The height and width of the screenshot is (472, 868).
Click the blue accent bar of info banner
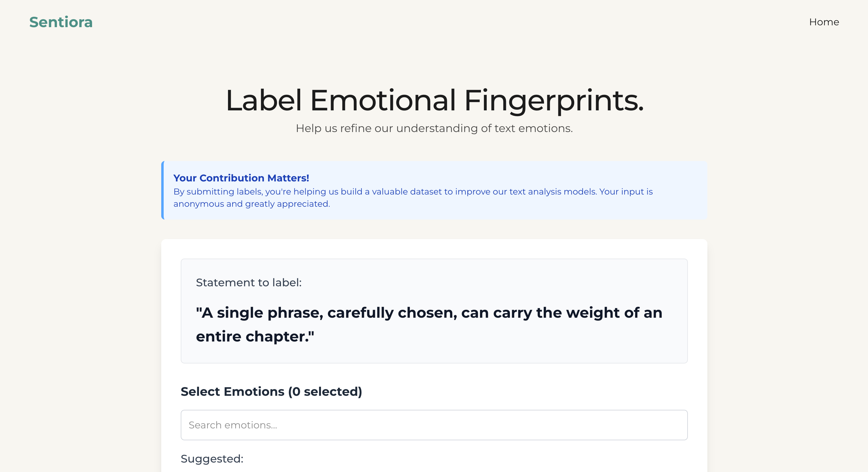[x=163, y=190]
